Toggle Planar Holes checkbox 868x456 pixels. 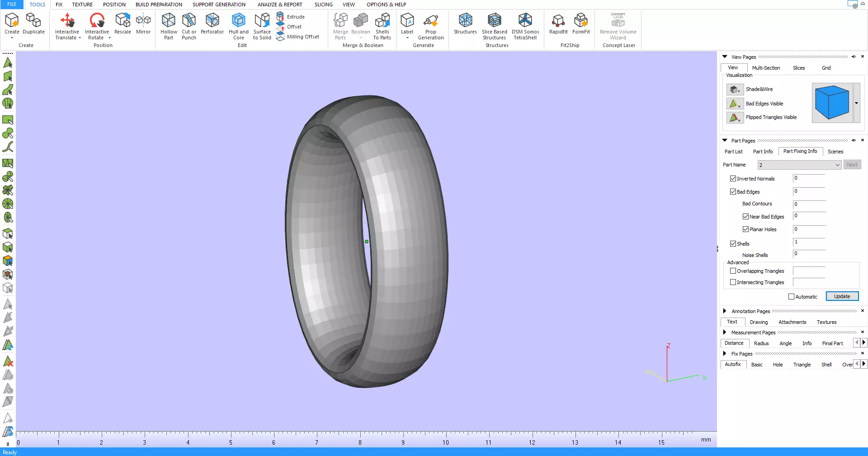tap(745, 229)
